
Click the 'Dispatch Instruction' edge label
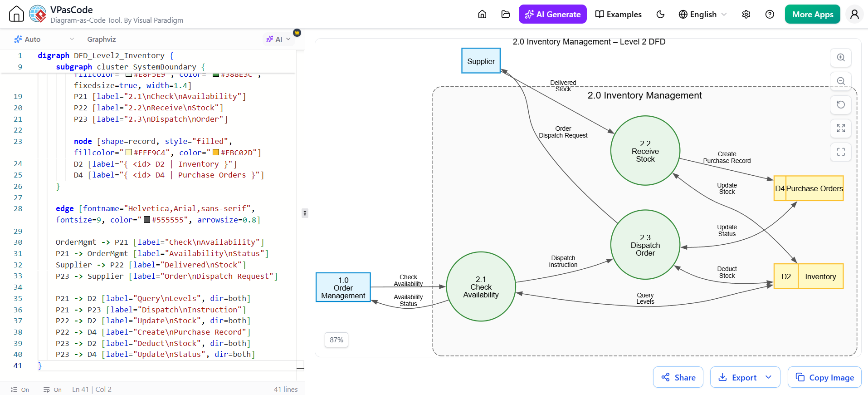click(563, 262)
